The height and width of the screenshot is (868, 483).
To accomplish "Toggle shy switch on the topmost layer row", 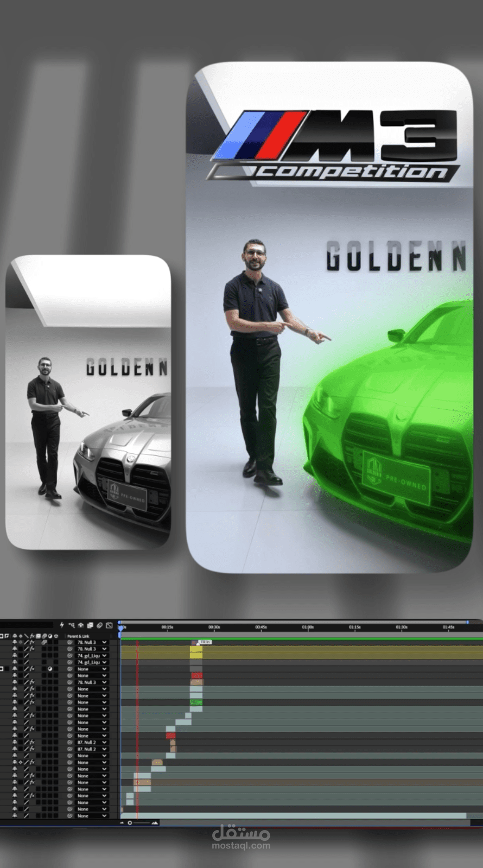I will tap(15, 642).
